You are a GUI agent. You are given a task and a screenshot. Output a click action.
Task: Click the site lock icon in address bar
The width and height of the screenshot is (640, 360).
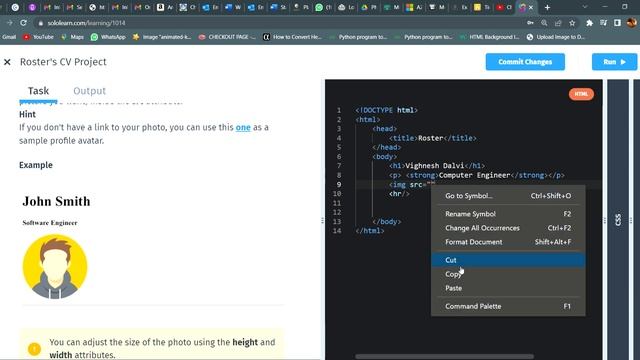(x=40, y=23)
